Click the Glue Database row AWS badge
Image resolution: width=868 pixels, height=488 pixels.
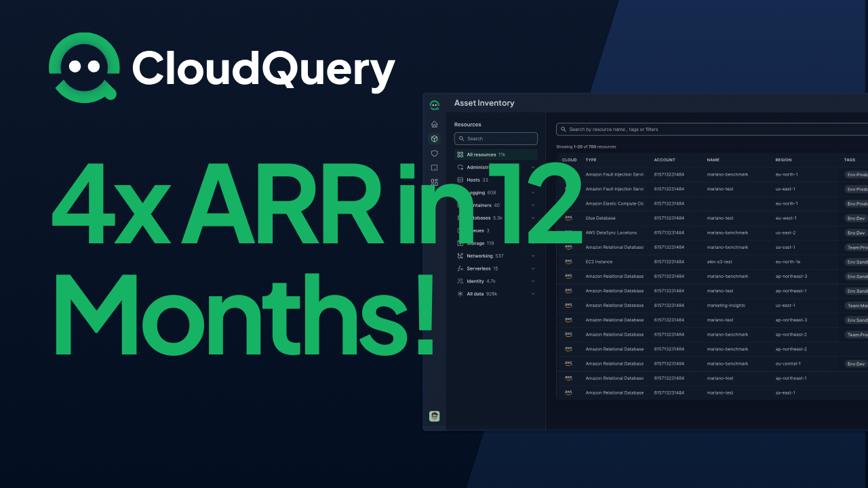[569, 218]
